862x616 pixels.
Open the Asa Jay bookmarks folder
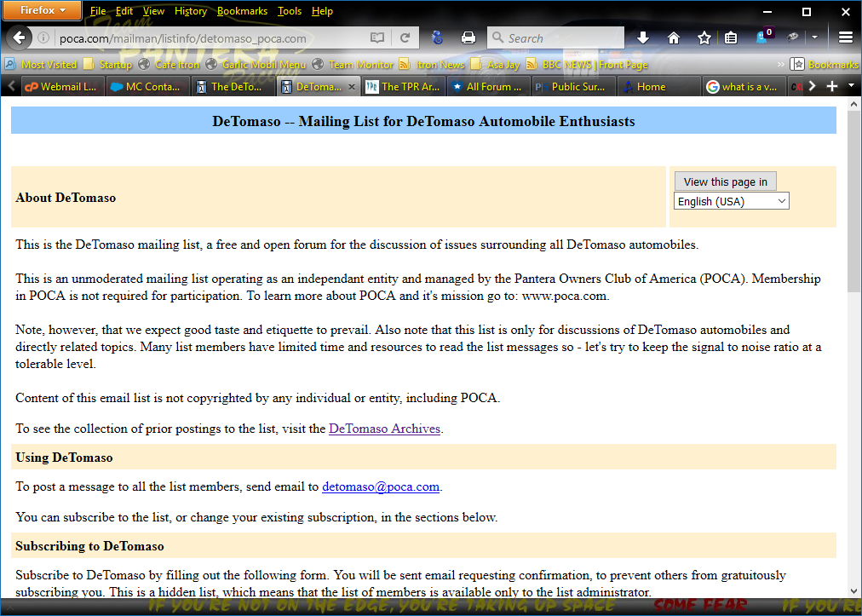(x=496, y=65)
